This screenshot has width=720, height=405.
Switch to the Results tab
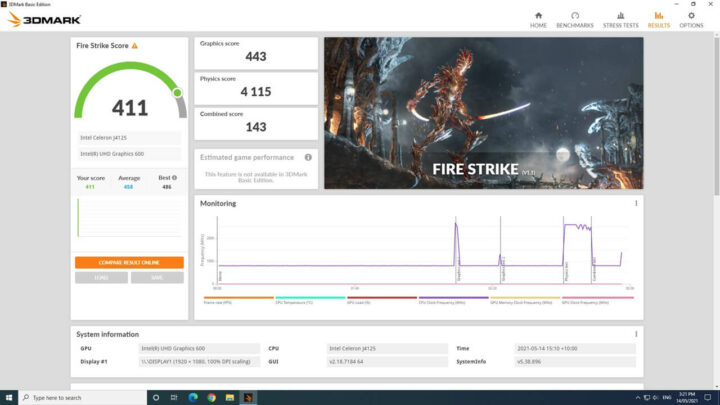(x=659, y=19)
